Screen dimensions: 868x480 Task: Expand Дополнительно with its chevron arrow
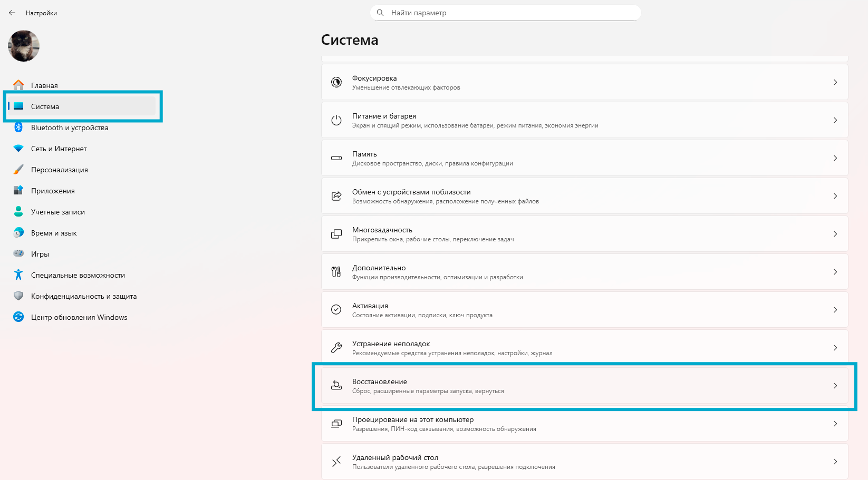[835, 272]
